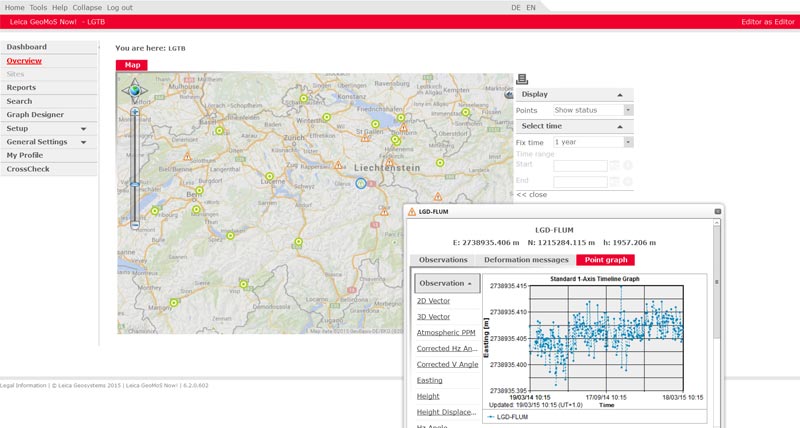Expand General Settings in the sidebar
Viewport: 800px width, 428px height.
[83, 142]
